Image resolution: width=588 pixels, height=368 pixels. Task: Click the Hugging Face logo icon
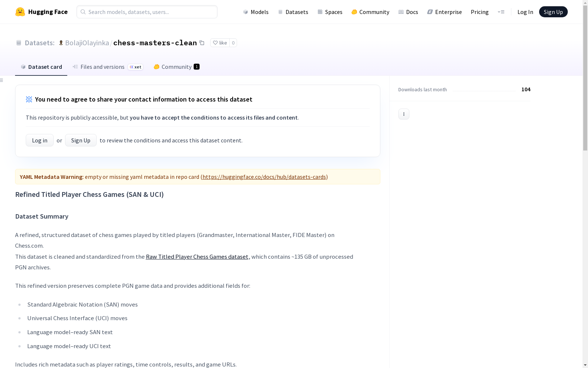[20, 12]
